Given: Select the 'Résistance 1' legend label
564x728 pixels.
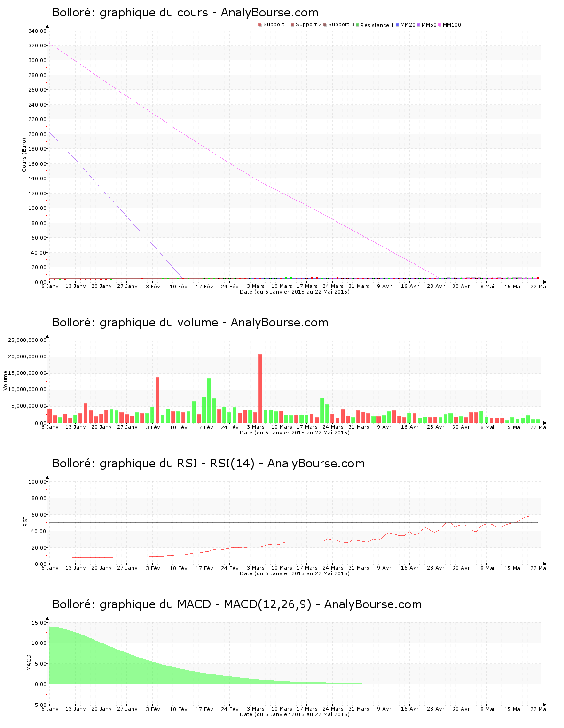Looking at the screenshot, I should tap(377, 25).
